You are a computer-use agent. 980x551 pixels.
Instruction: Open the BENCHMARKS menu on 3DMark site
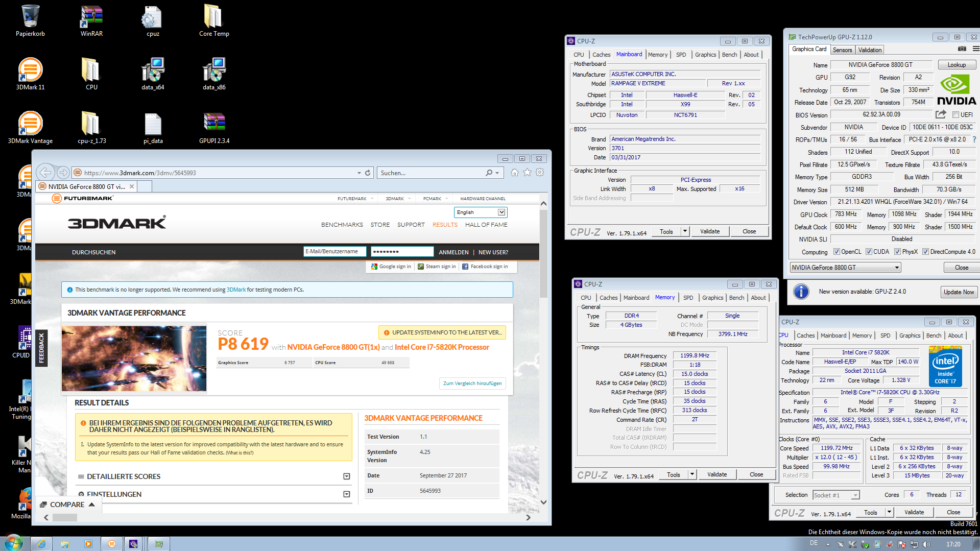pos(342,225)
